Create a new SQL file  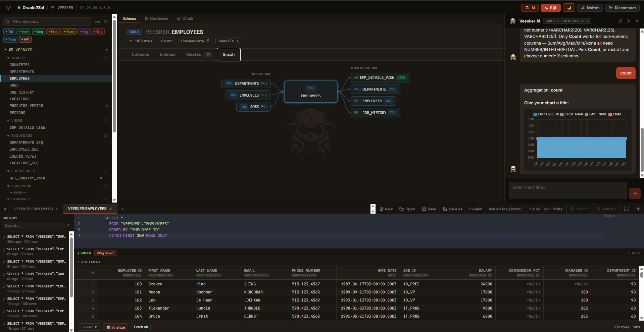click(386, 209)
